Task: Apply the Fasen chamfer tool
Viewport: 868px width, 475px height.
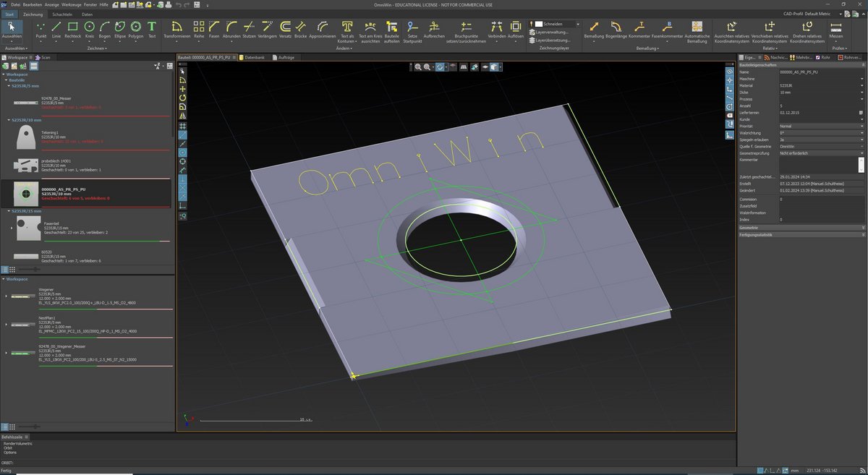Action: click(x=214, y=30)
